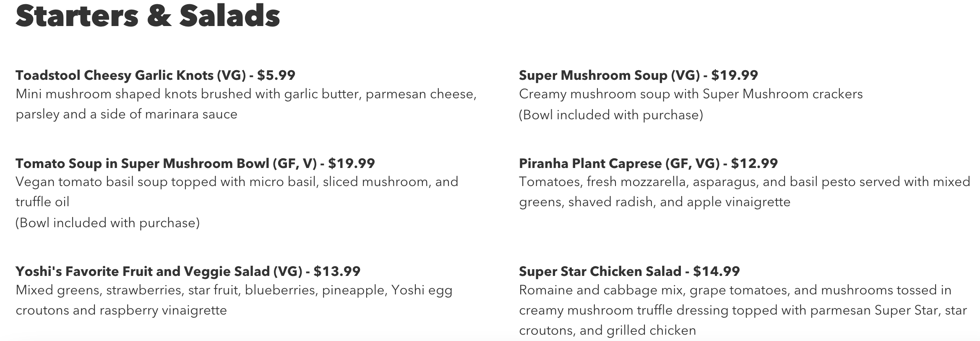This screenshot has width=980, height=341.
Task: Click the $5.99 garlic knots price
Action: (x=276, y=75)
